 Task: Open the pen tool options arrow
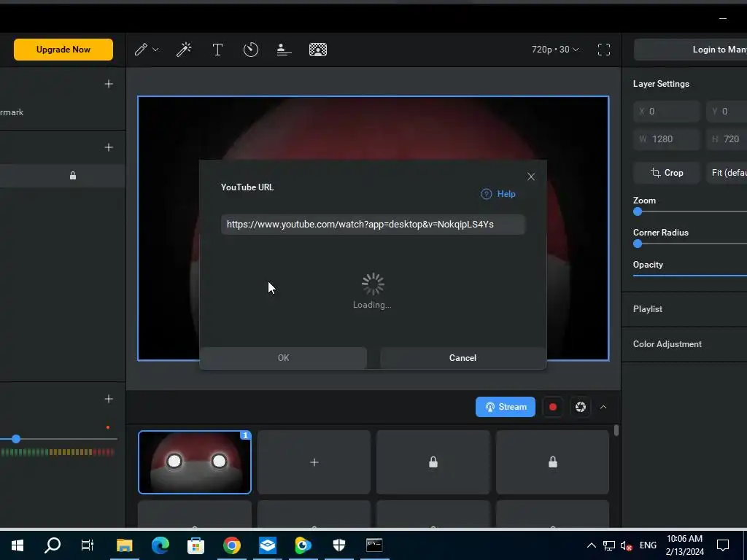click(155, 50)
